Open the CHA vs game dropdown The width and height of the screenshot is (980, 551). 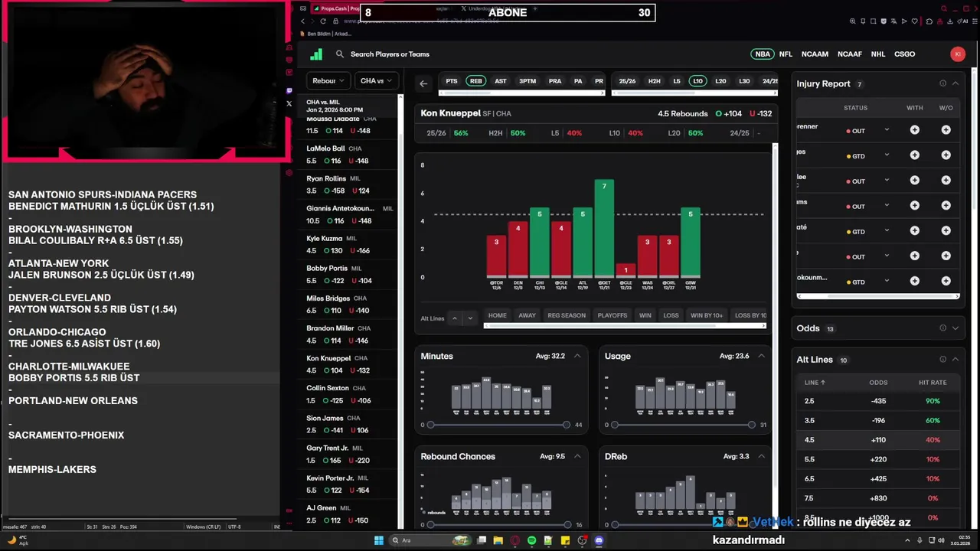[376, 80]
